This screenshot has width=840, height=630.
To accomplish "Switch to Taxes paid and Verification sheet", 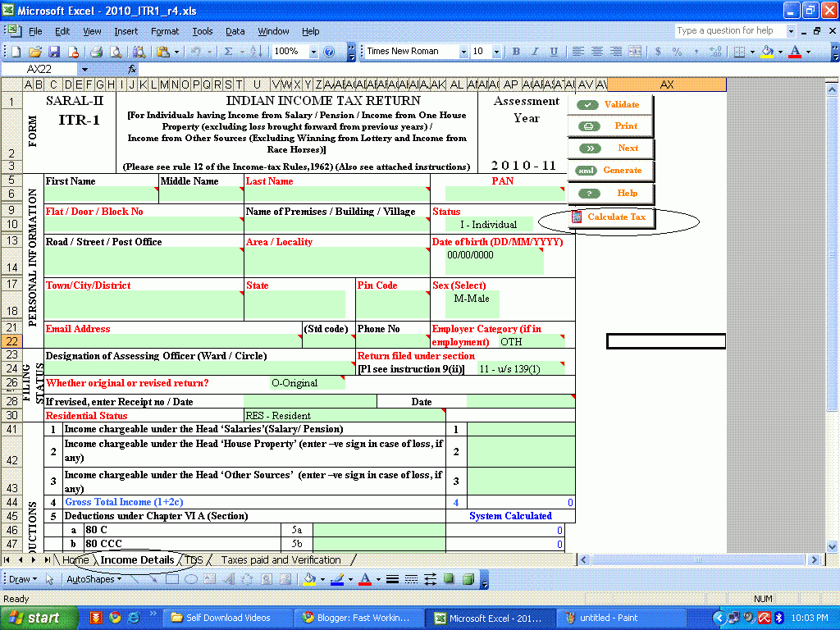I will 281,560.
